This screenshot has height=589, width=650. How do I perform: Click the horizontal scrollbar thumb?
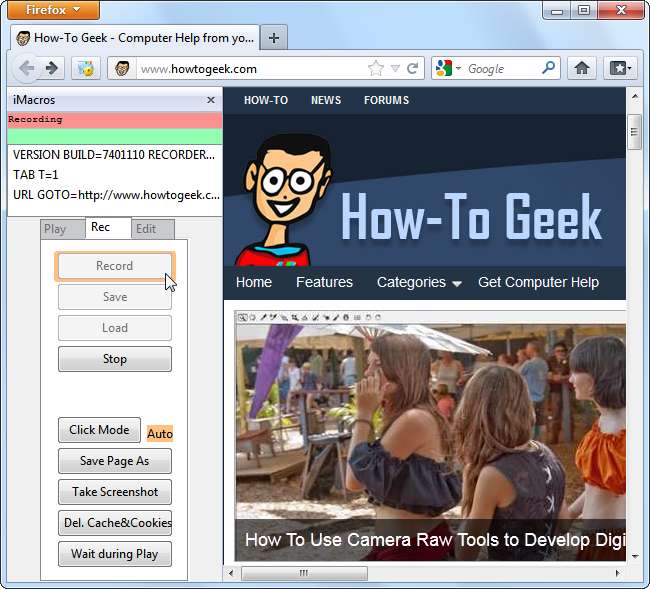point(304,573)
